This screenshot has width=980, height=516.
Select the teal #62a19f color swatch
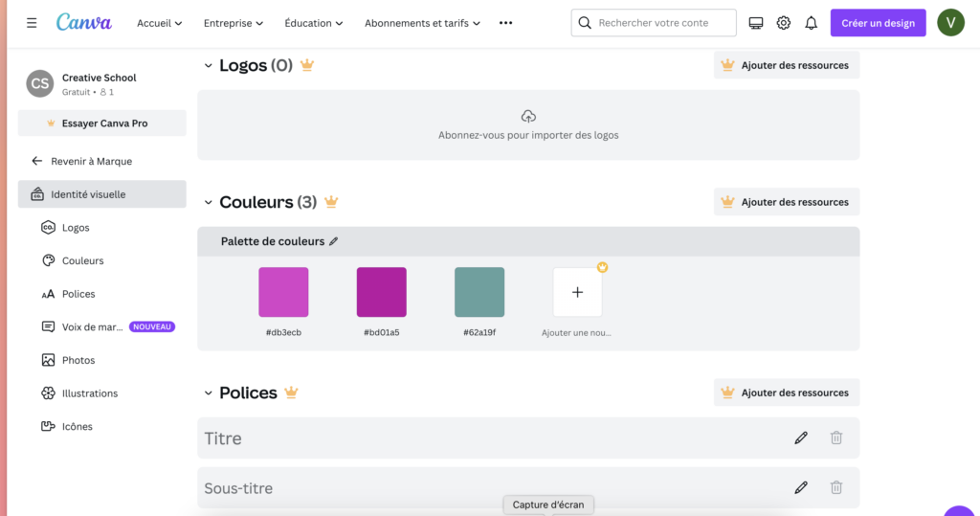[479, 292]
